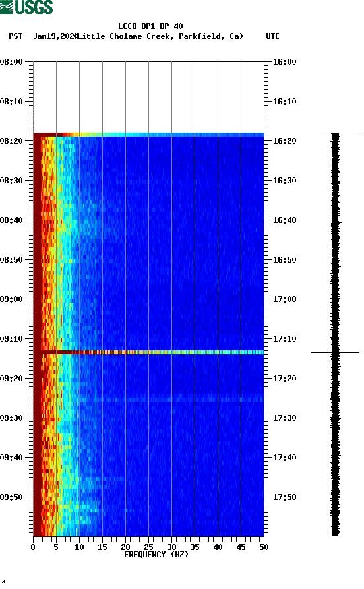Screen dimensions: 364x589
Task: Click the bright horizontal event band near 09:13
Action: tap(149, 352)
